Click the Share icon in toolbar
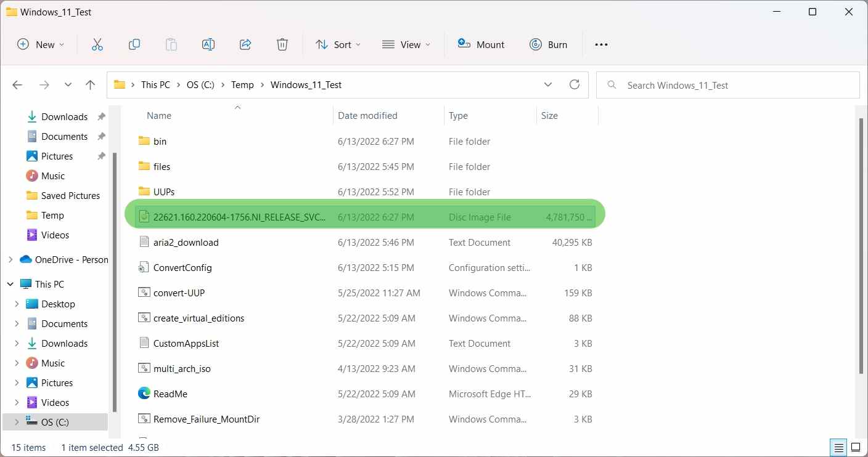 point(245,44)
